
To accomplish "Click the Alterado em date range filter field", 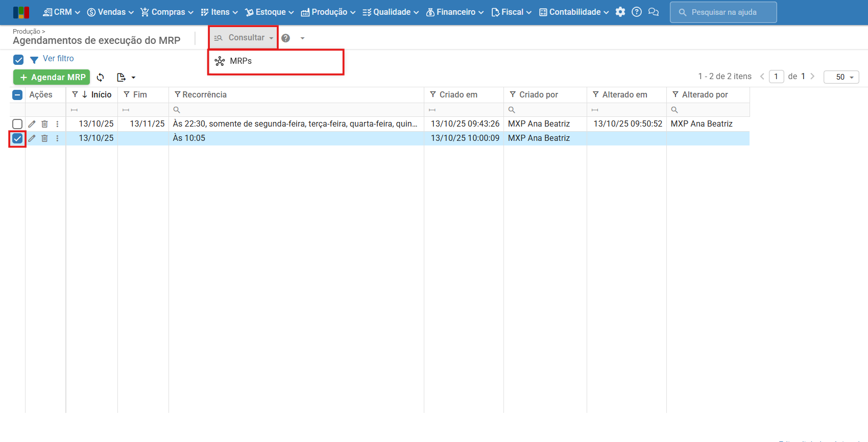I will coord(626,110).
